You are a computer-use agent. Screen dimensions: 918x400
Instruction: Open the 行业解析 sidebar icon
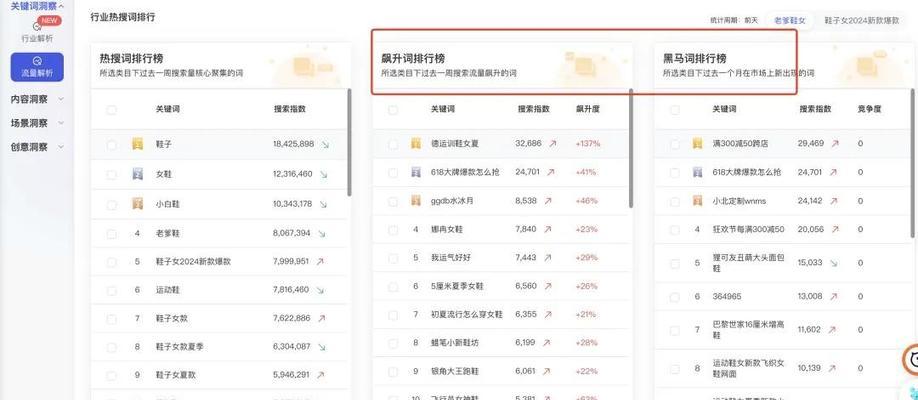[x=37, y=26]
